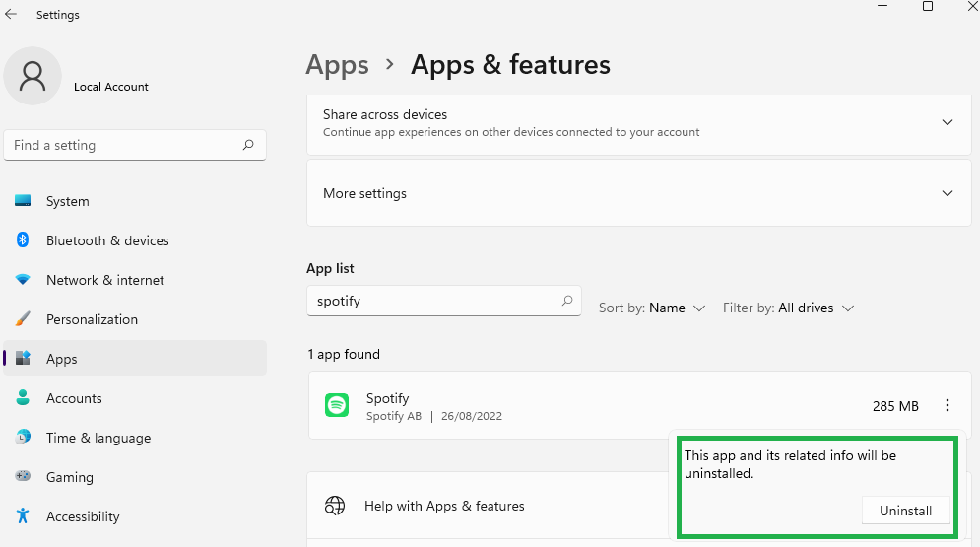
Task: Close the Settings window
Action: click(x=972, y=6)
